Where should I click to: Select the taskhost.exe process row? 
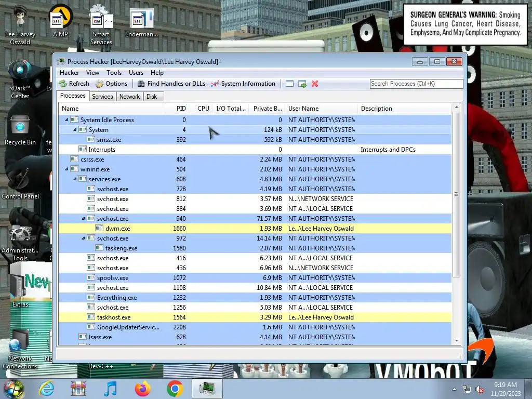[x=255, y=317]
